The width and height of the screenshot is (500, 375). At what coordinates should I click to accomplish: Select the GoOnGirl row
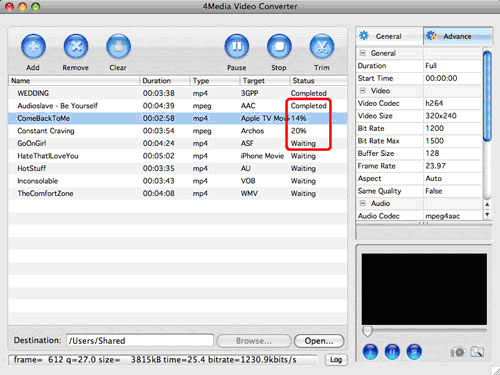pyautogui.click(x=178, y=143)
